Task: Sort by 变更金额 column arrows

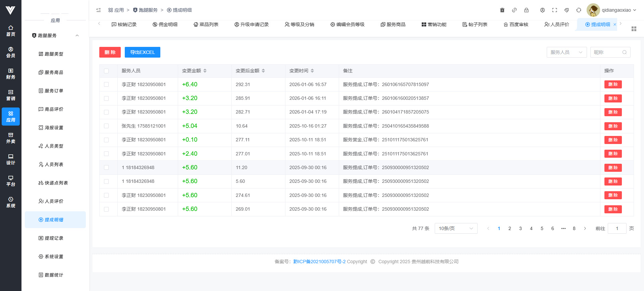Action: (x=205, y=71)
